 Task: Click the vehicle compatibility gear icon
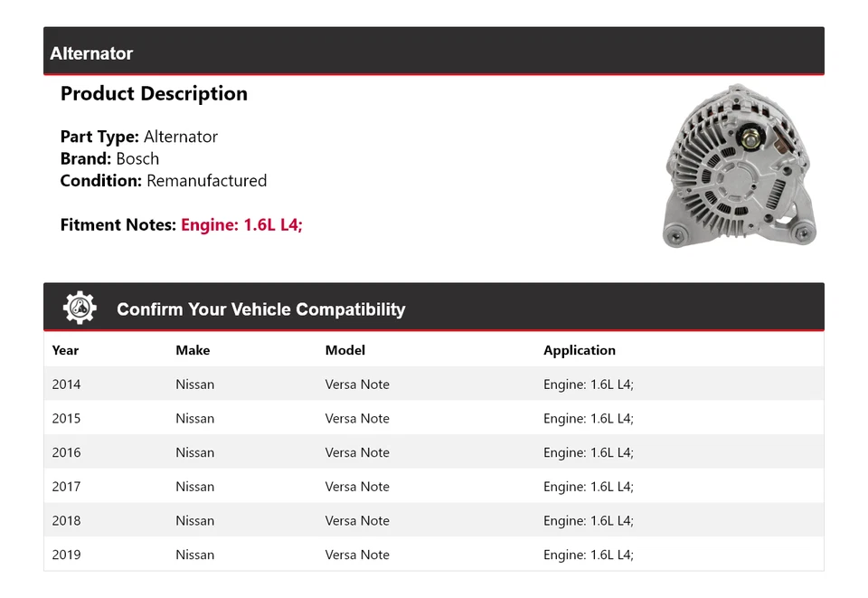point(79,307)
